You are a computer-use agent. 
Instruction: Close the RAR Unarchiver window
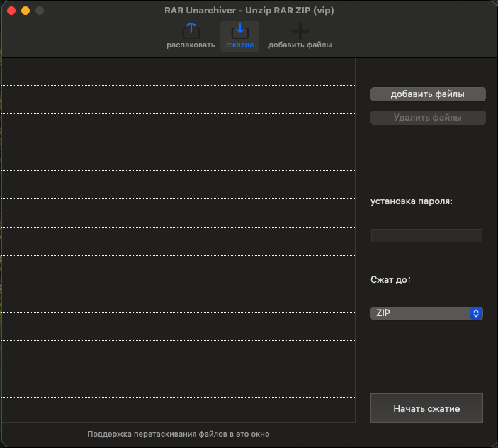[11, 11]
